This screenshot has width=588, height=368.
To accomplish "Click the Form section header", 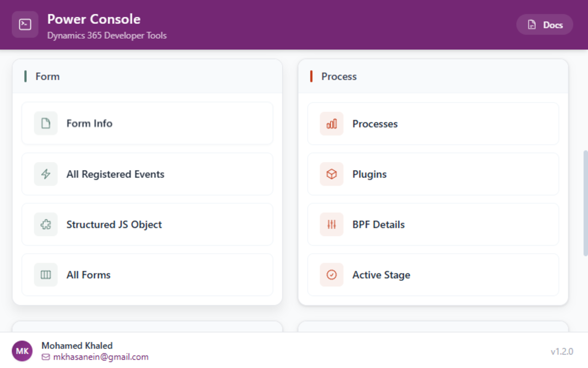I will coord(147,76).
